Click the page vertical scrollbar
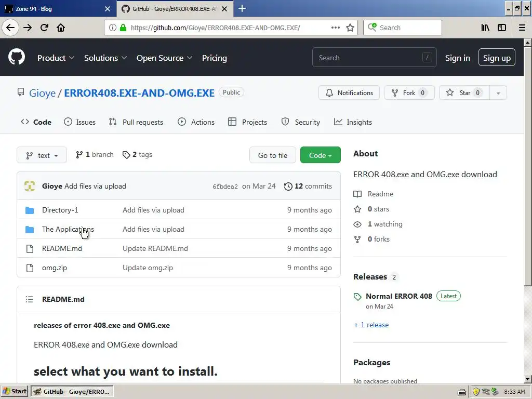532x399 pixels. click(x=527, y=211)
